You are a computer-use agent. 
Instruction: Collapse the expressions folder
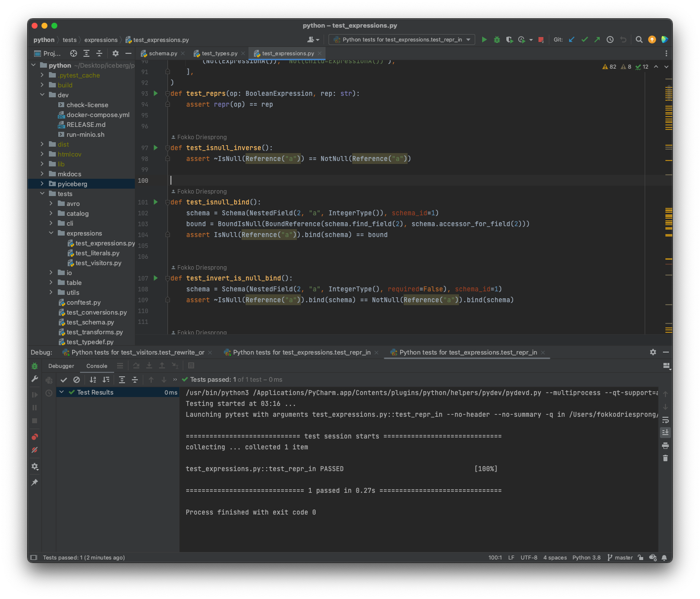pos(51,233)
